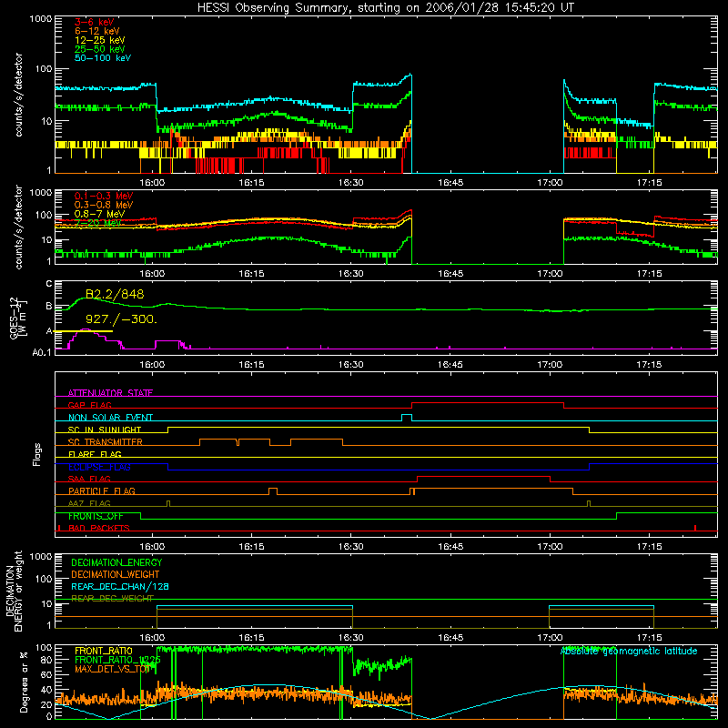Select the 25-50 keV legend label
Viewport: 728px width, 728px height.
[99, 49]
